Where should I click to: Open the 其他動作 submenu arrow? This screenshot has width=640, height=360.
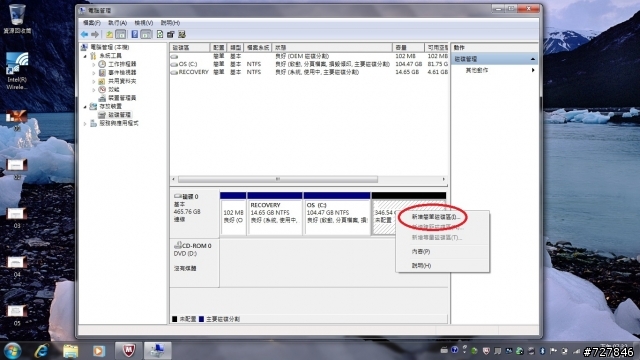(533, 70)
